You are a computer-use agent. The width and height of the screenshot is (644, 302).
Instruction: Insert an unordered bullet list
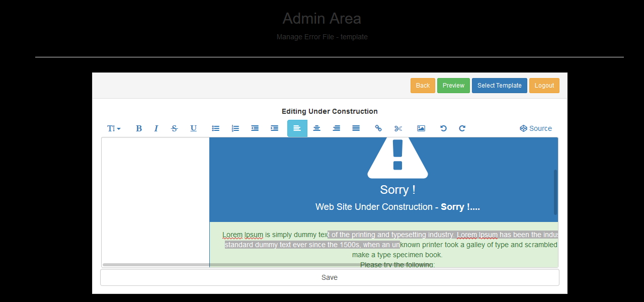click(x=216, y=128)
